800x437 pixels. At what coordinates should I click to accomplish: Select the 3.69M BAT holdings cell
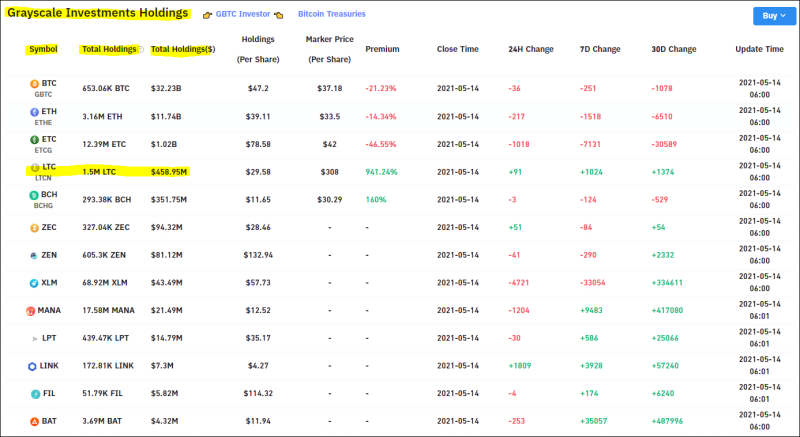click(x=102, y=421)
